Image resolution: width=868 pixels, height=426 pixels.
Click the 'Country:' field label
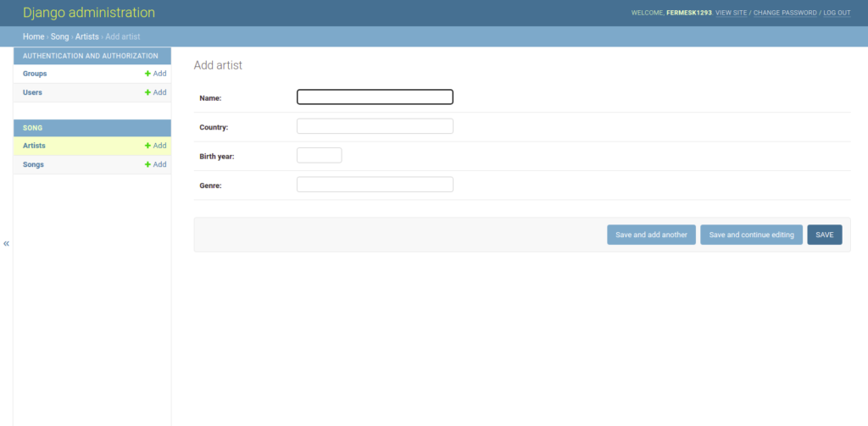coord(214,127)
